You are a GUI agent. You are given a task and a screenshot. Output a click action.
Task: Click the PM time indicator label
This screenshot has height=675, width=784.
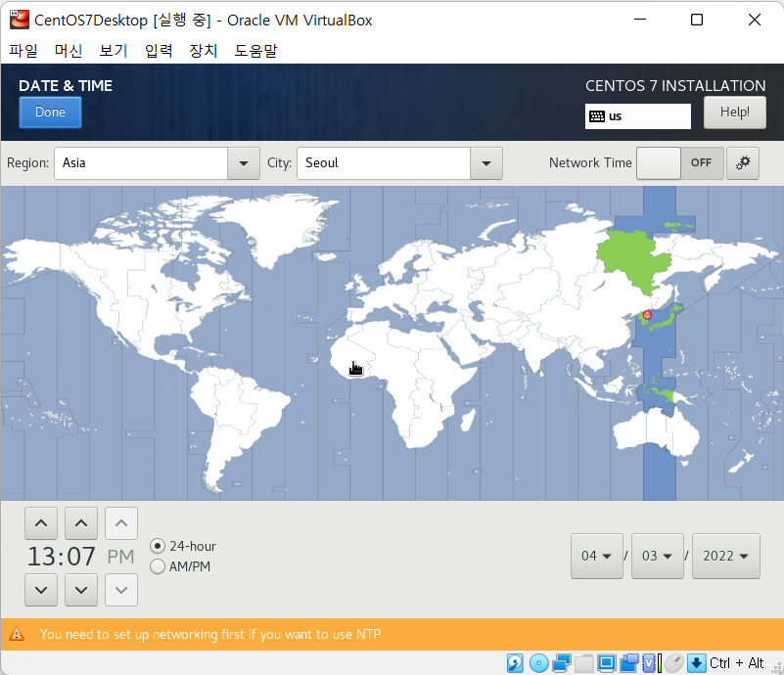(121, 557)
